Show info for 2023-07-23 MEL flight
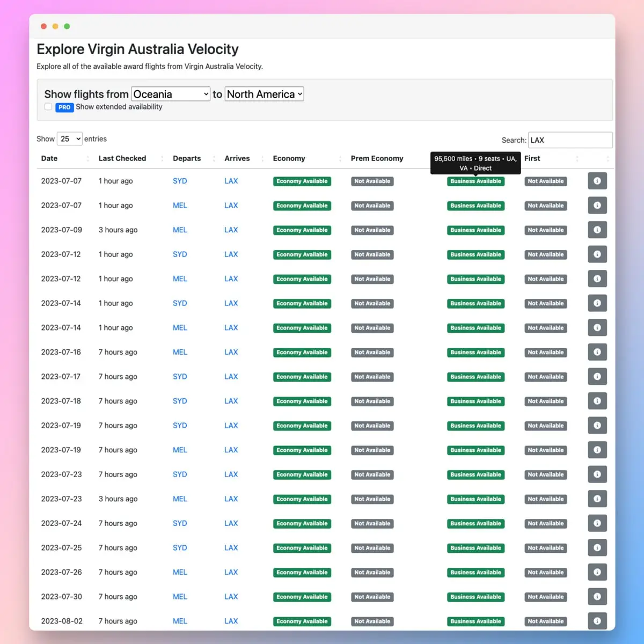The image size is (644, 644). click(597, 499)
